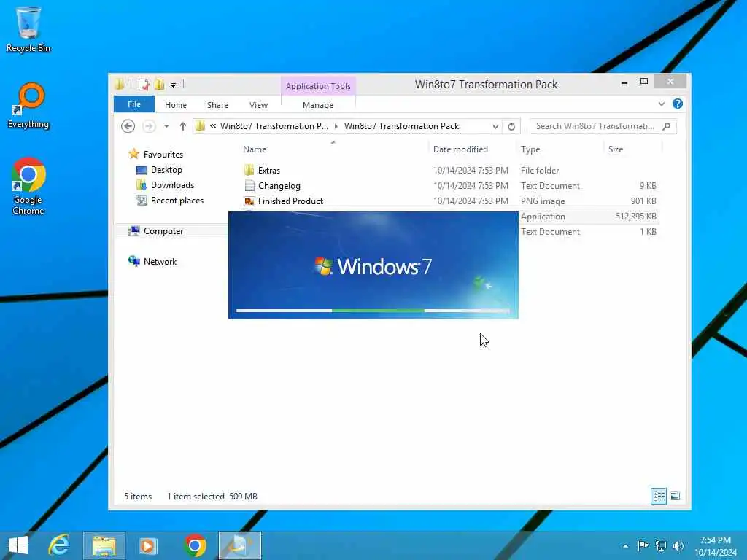Open the Action Center flag tray icon
This screenshot has width=747, height=560.
coord(643,546)
